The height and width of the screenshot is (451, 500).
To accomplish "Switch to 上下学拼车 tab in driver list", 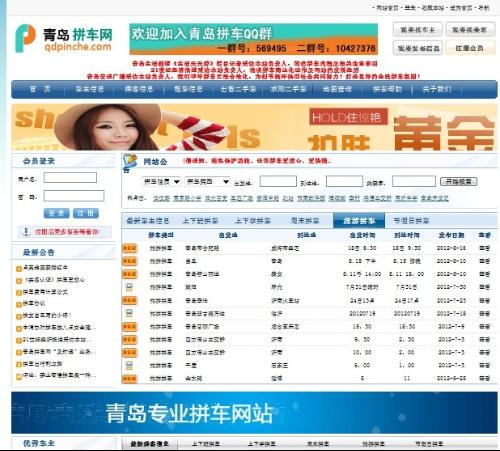I will [253, 221].
